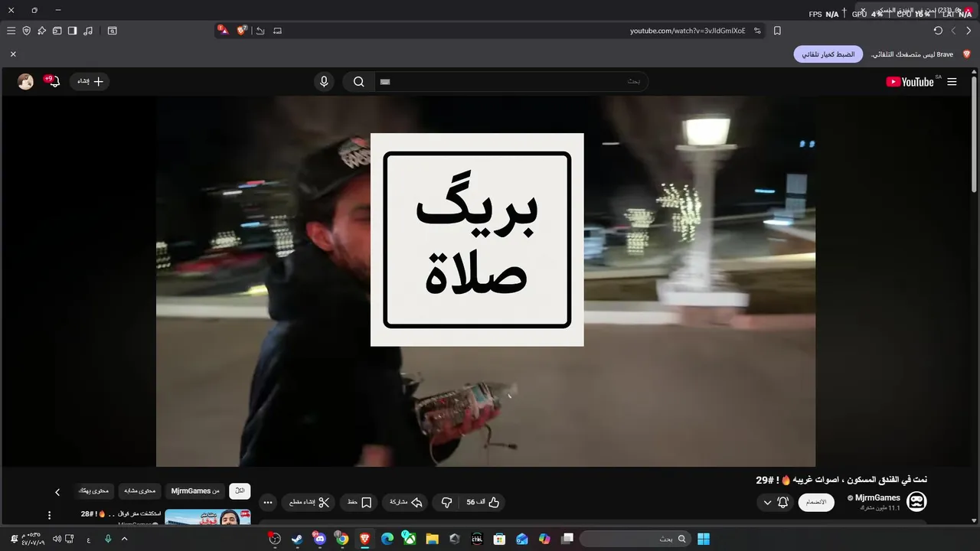980x551 pixels.
Task: Go to the YouTube home logo
Action: point(910,82)
